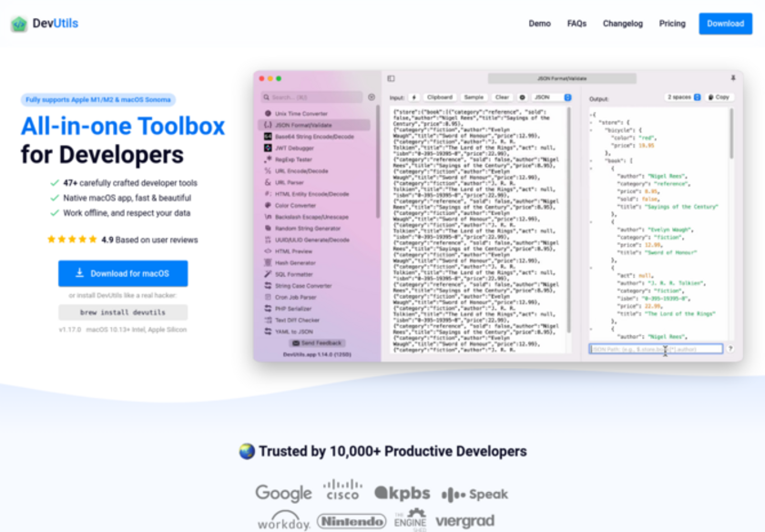Select Unix Time Converter icon in sidebar
The width and height of the screenshot is (765, 532).
coord(268,113)
